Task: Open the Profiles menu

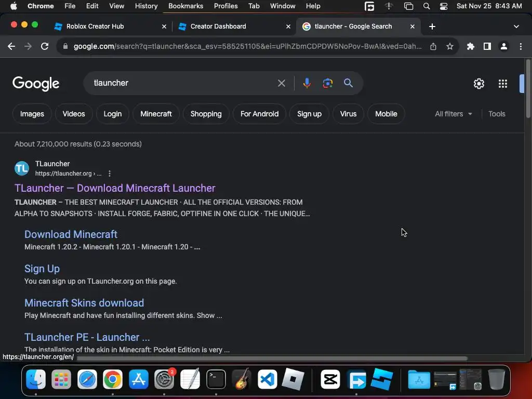Action: (x=225, y=6)
